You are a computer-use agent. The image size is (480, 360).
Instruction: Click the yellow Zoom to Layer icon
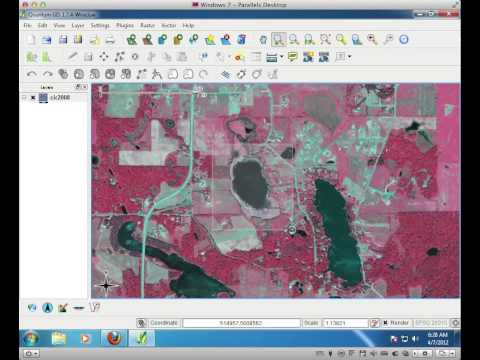[341, 40]
